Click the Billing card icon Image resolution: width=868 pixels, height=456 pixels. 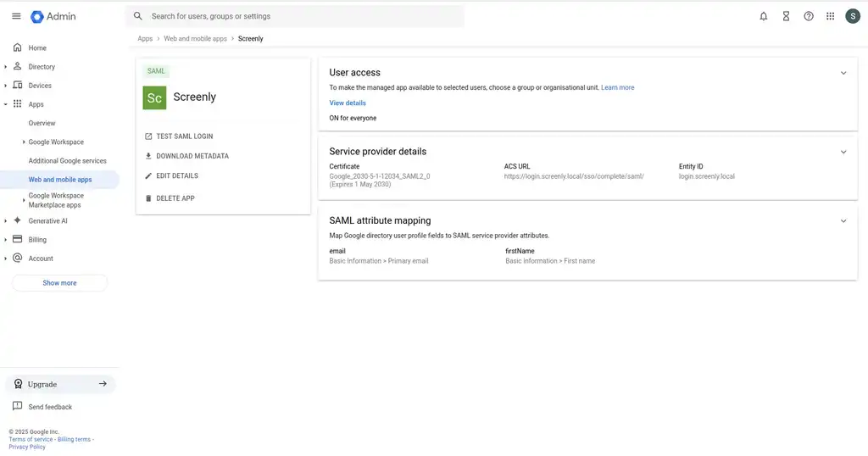click(x=17, y=239)
